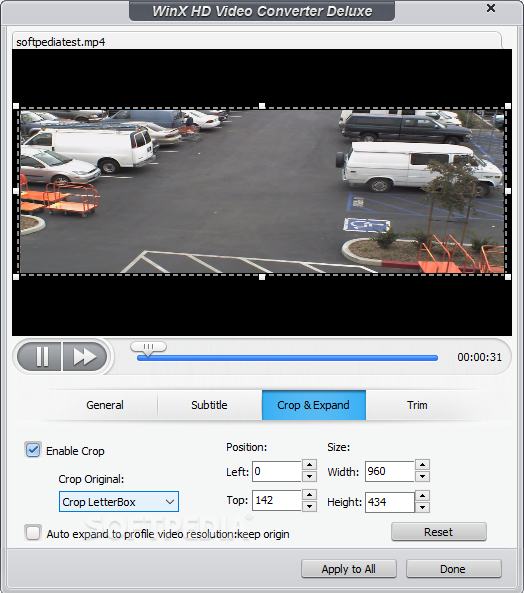
Task: Click the left-middle crop edge handle
Action: pyautogui.click(x=16, y=191)
